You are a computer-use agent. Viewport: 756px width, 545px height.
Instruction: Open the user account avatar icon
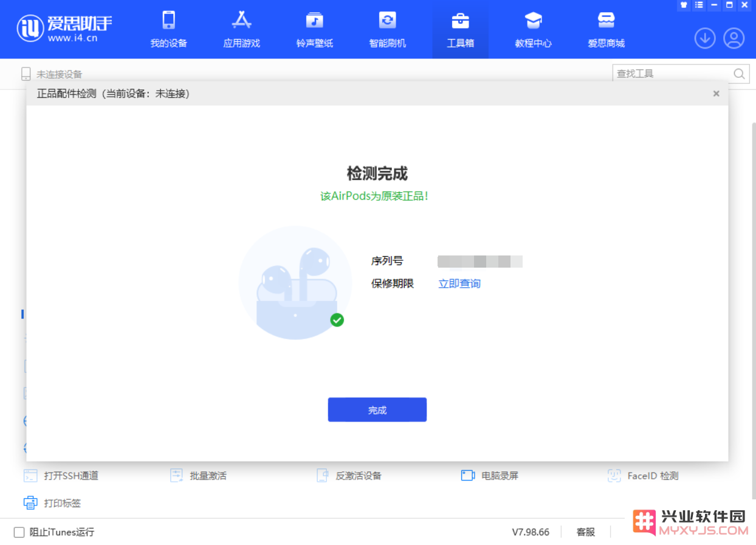tap(734, 38)
